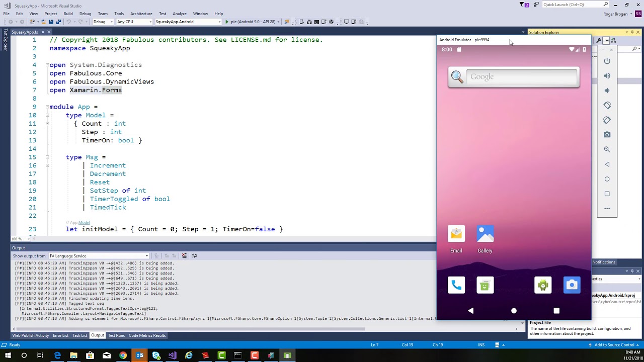The image size is (644, 362).
Task: Click Roger Brogan account name
Action: point(615,14)
